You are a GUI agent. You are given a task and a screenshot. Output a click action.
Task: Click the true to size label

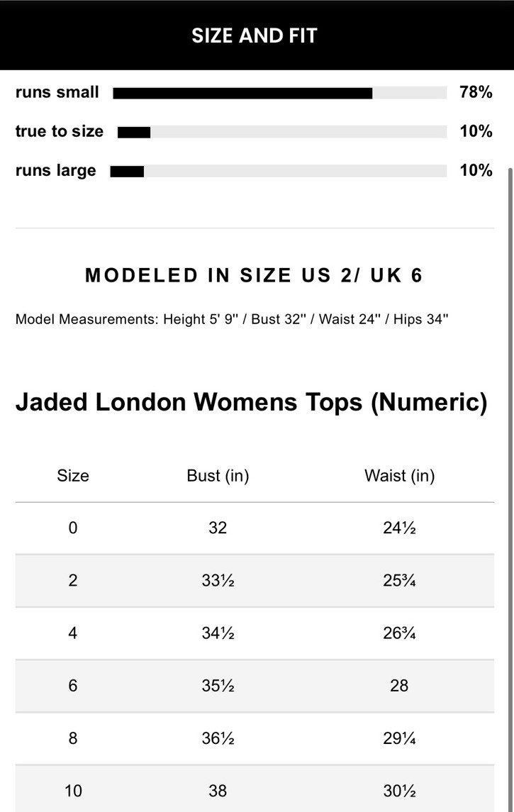(x=60, y=131)
